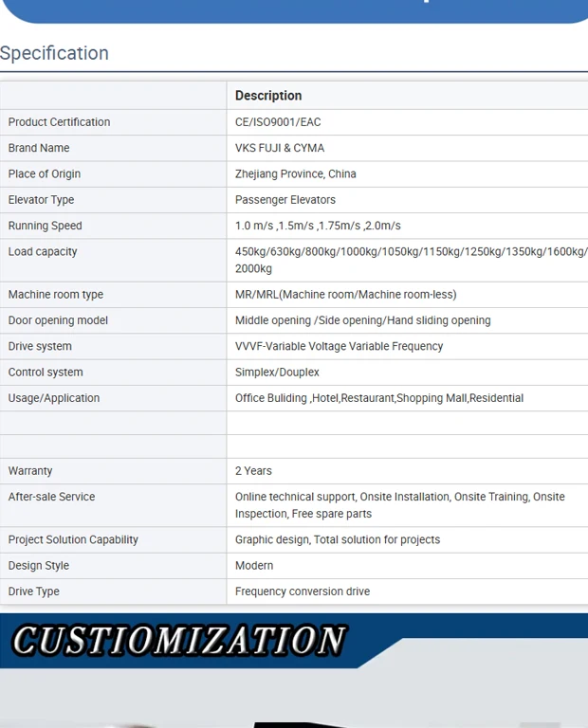This screenshot has width=588, height=728.
Task: Click the Product Certification row label
Action: point(59,122)
